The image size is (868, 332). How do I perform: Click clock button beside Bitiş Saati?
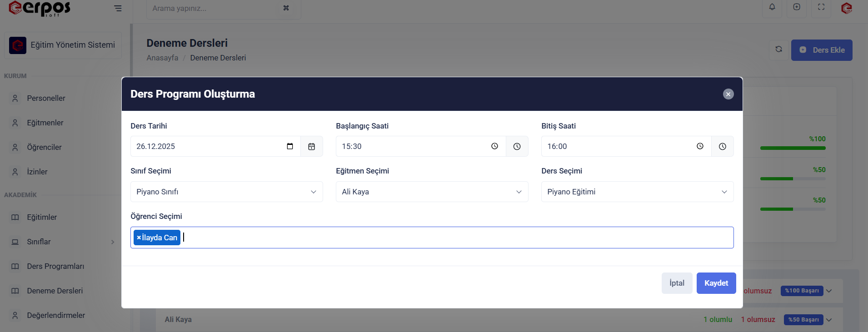(x=722, y=146)
